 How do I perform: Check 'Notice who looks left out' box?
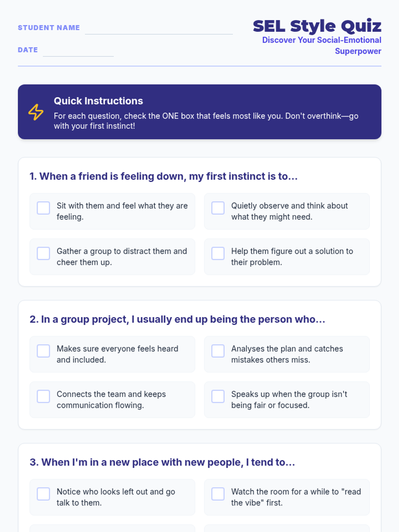point(44,494)
